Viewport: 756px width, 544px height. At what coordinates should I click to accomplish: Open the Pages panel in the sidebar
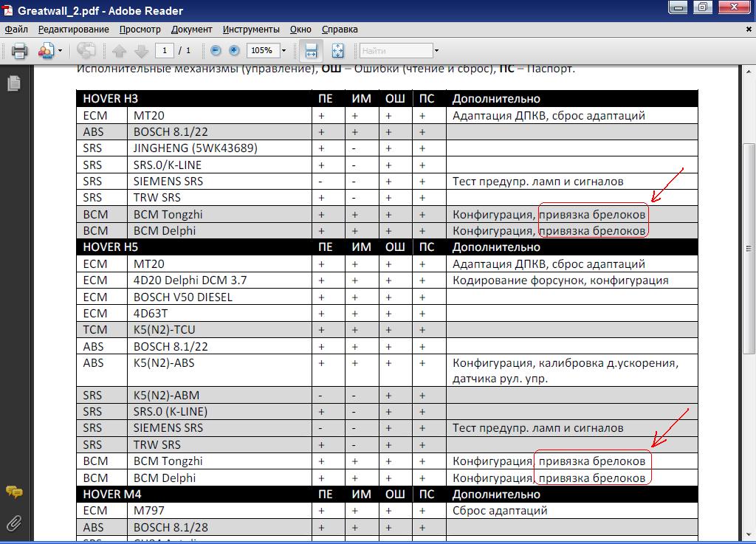pos(14,83)
